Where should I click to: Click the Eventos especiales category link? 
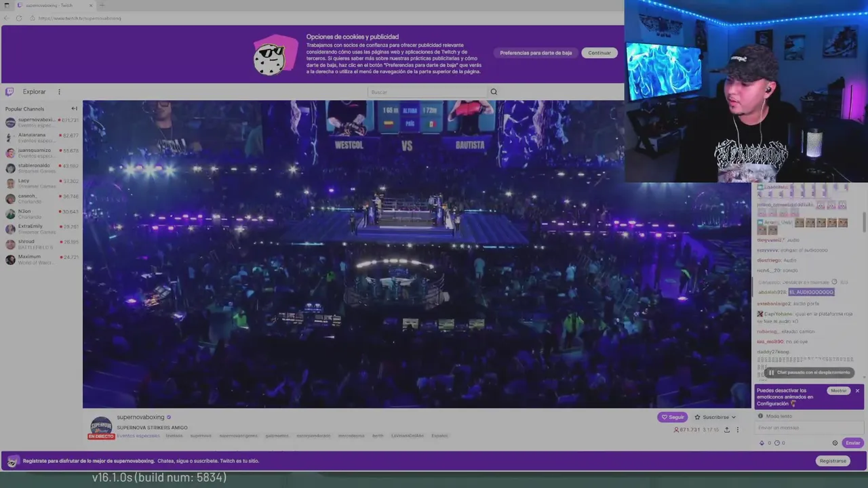(x=138, y=436)
